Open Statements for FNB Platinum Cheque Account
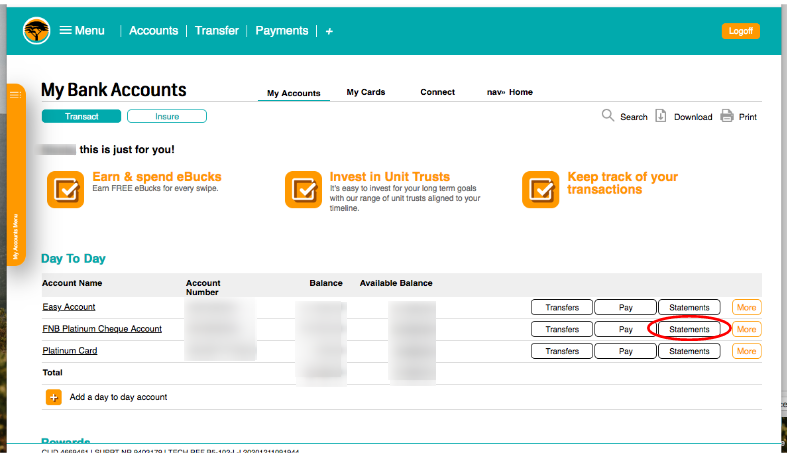This screenshot has width=787, height=454. pyautogui.click(x=689, y=329)
